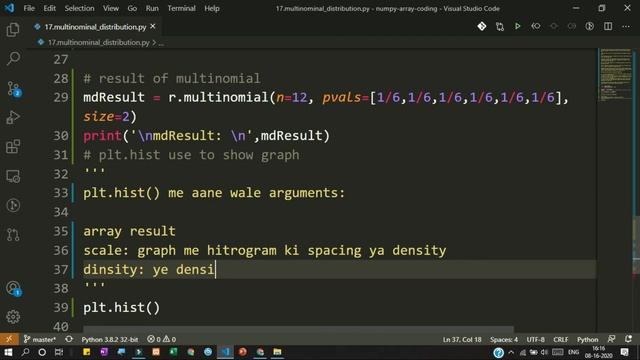Viewport: 640px width, 360px height.
Task: Expand the breadcrumb ellipsis symbol
Action: 161,42
